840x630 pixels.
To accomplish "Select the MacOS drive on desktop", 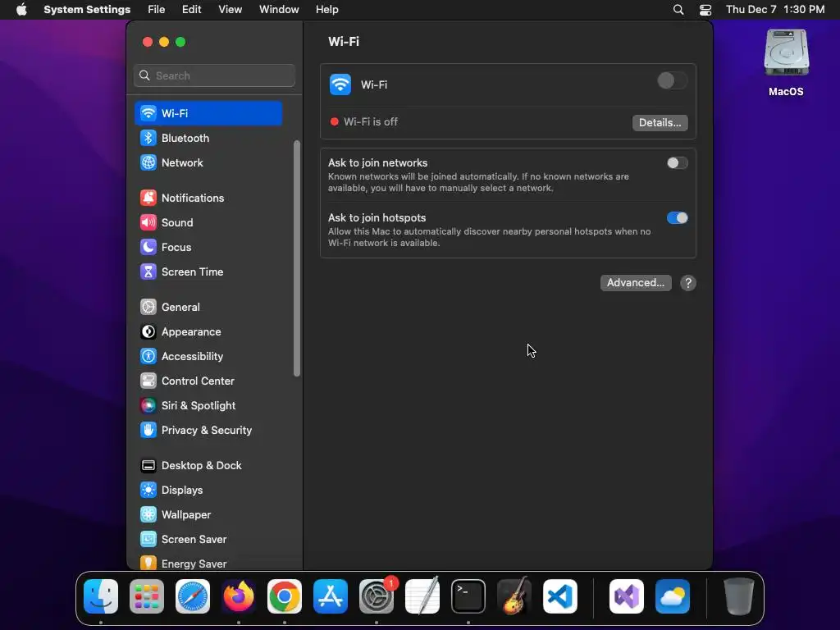I will point(786,63).
